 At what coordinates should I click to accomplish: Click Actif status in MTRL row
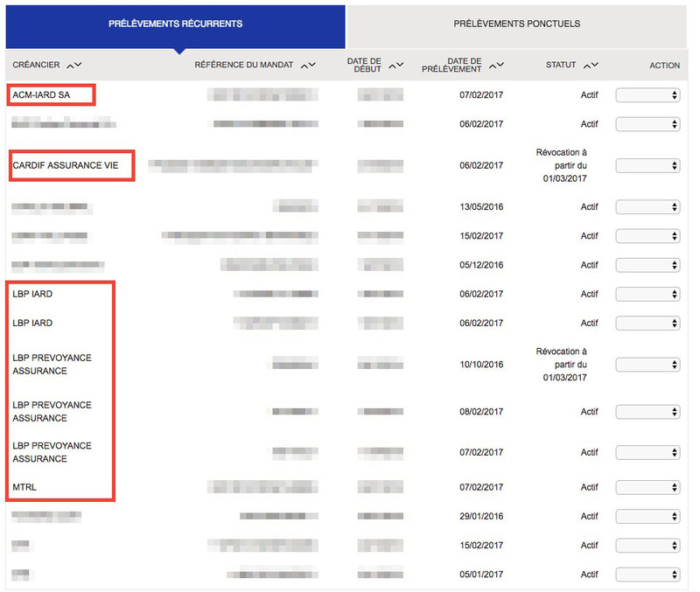589,487
